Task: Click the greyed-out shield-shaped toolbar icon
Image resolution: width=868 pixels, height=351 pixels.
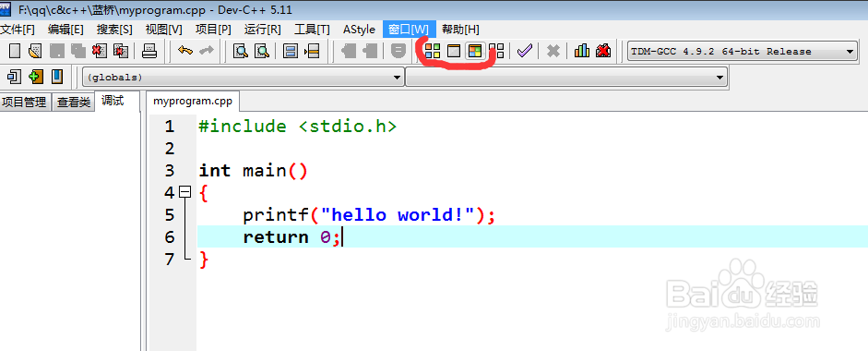Action: pos(398,52)
